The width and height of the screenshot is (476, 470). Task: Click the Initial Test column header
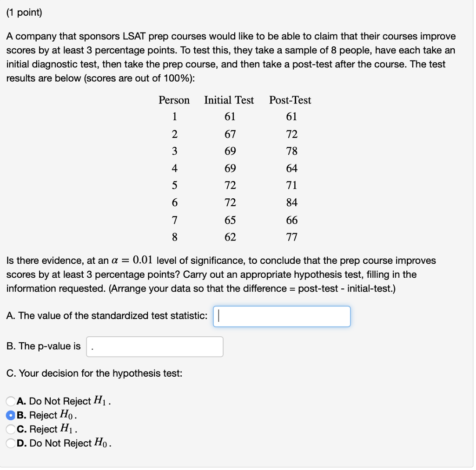228,100
